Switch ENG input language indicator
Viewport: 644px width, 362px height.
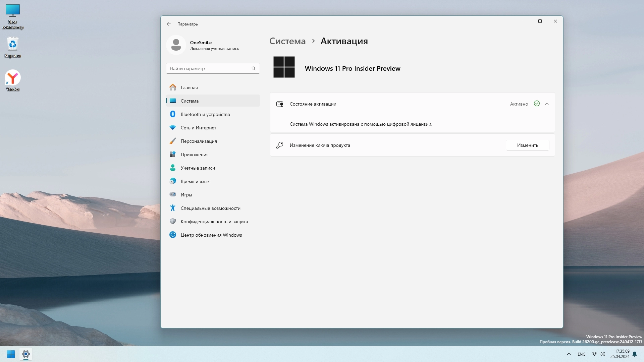pyautogui.click(x=582, y=354)
